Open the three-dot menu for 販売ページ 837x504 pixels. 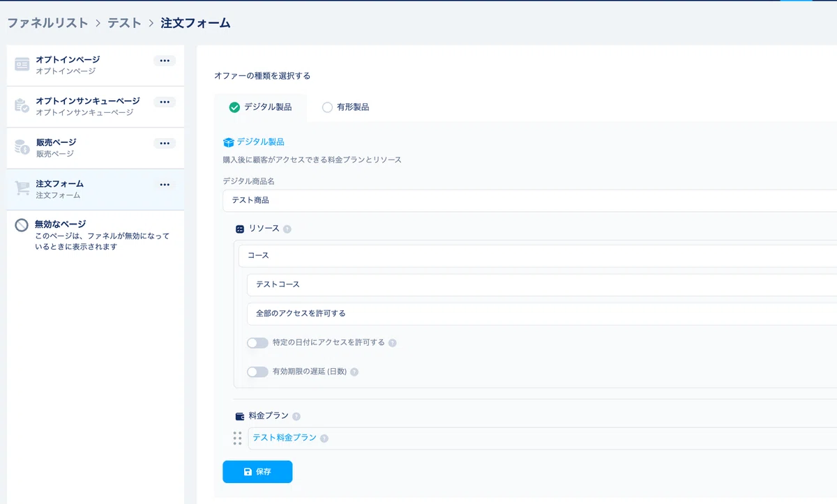165,143
